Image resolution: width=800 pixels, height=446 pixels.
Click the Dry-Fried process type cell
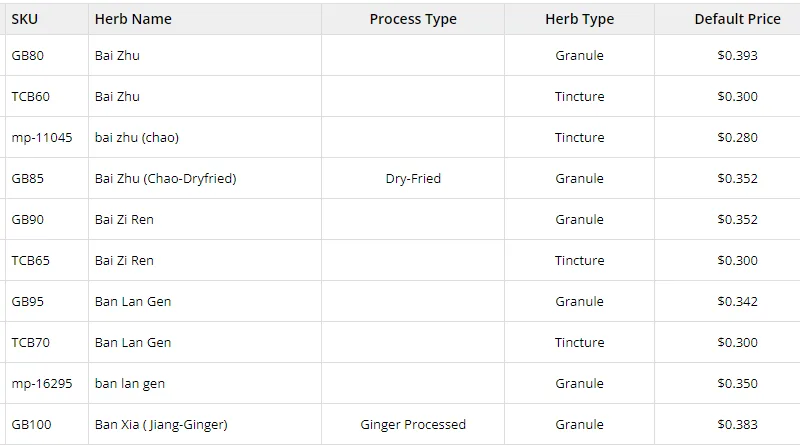(412, 179)
